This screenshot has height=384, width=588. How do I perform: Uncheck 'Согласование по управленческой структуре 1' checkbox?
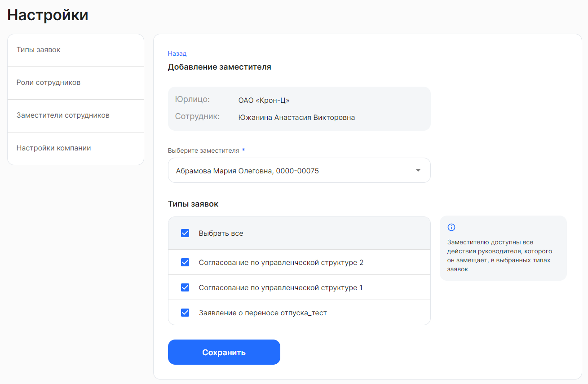coord(185,287)
